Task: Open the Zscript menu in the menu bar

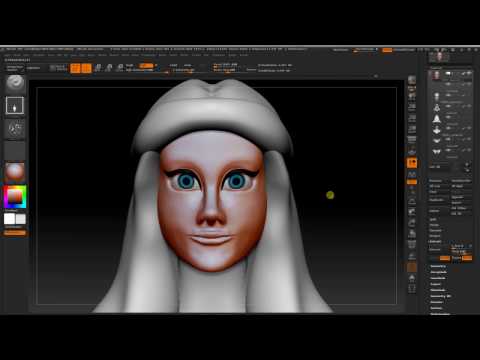Action: [244, 55]
